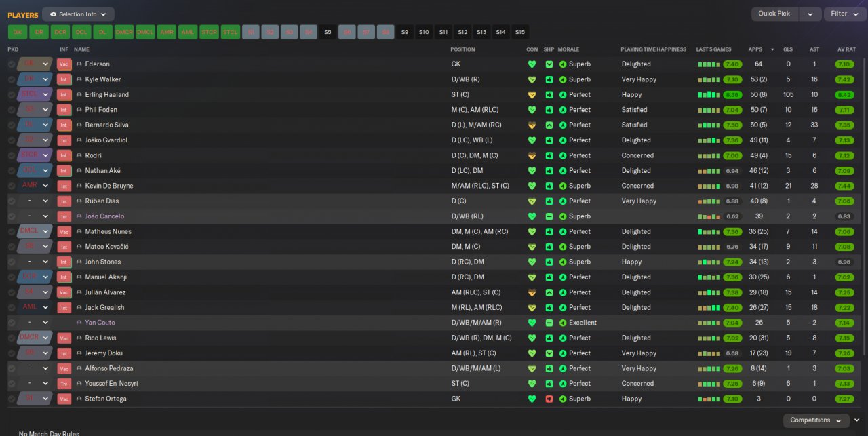Image resolution: width=868 pixels, height=436 pixels.
Task: Click the Vac info badge for Rico Lewis
Action: pos(64,338)
